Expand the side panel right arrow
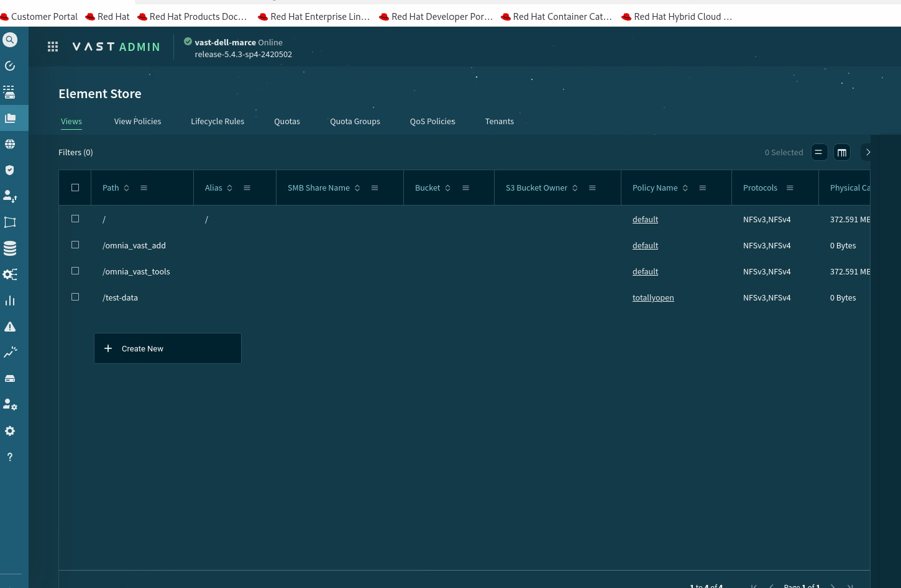This screenshot has height=588, width=901. pyautogui.click(x=867, y=152)
